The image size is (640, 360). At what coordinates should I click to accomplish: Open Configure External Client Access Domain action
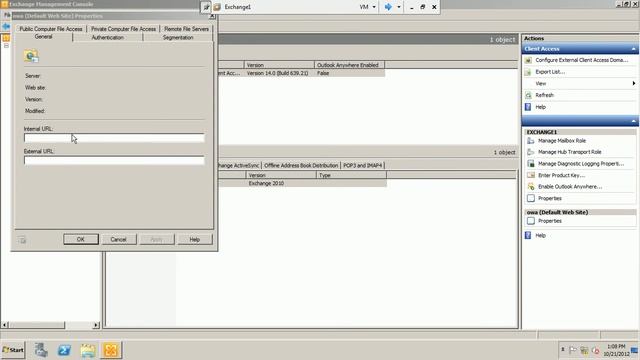click(x=581, y=60)
